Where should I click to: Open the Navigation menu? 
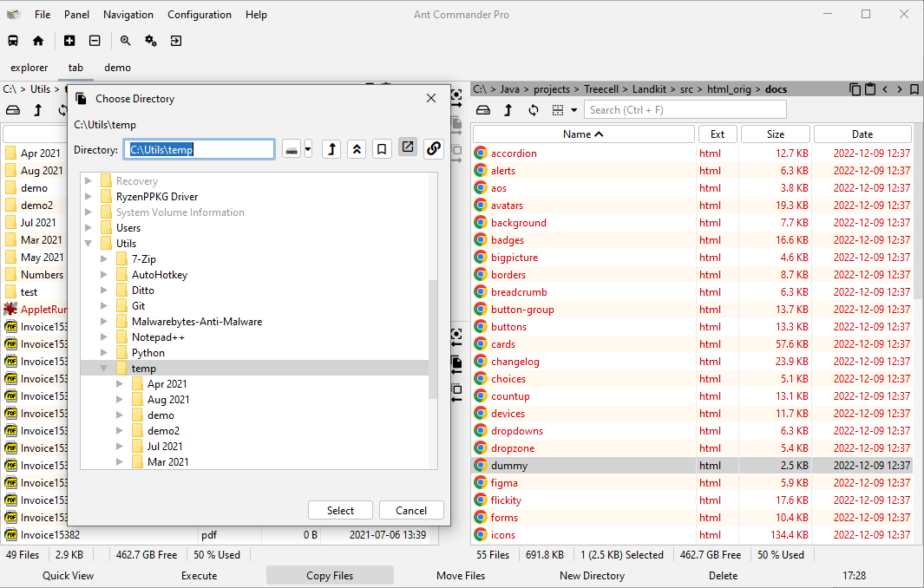pos(128,15)
